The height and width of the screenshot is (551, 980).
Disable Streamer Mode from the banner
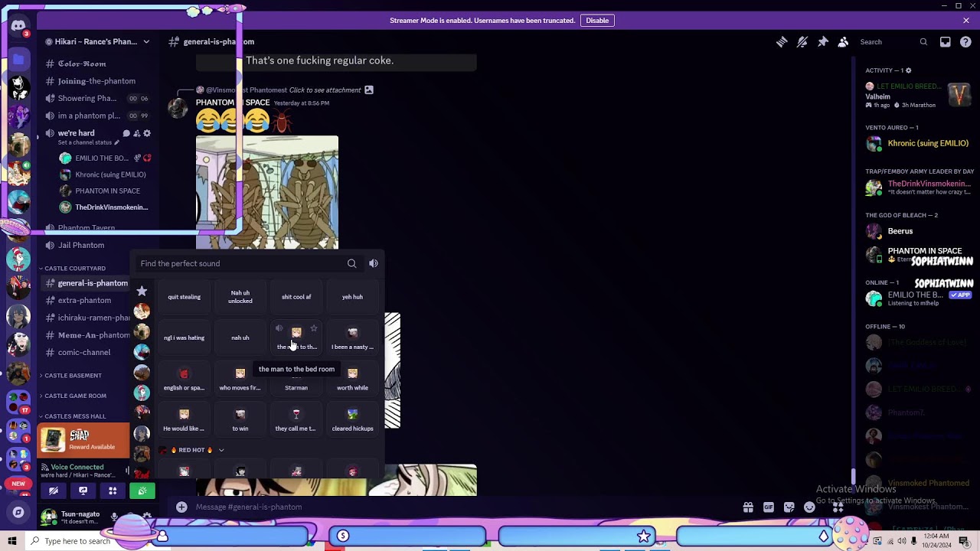(597, 21)
